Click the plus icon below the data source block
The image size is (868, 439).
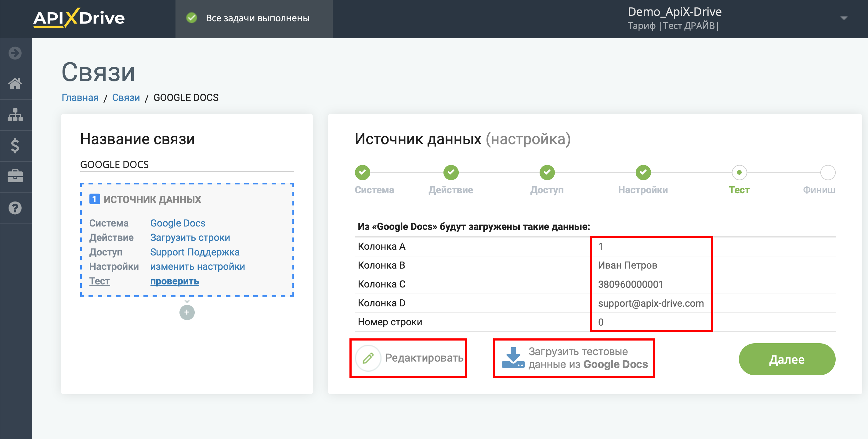(187, 312)
